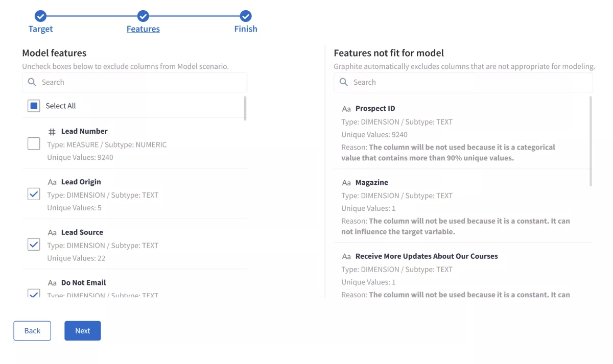This screenshot has height=364, width=613.
Task: Click the Next button
Action: [82, 330]
